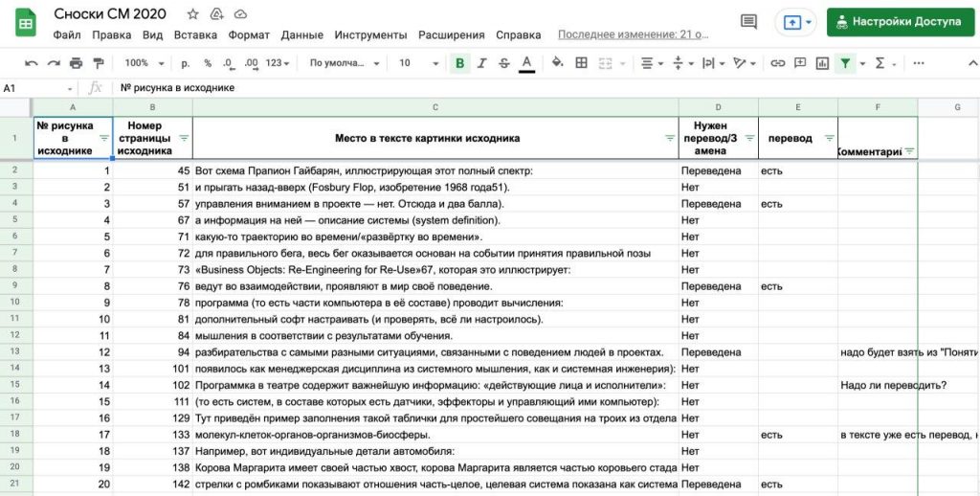The image size is (980, 496).
Task: Click the Name box showing A1
Action: pyautogui.click(x=37, y=88)
